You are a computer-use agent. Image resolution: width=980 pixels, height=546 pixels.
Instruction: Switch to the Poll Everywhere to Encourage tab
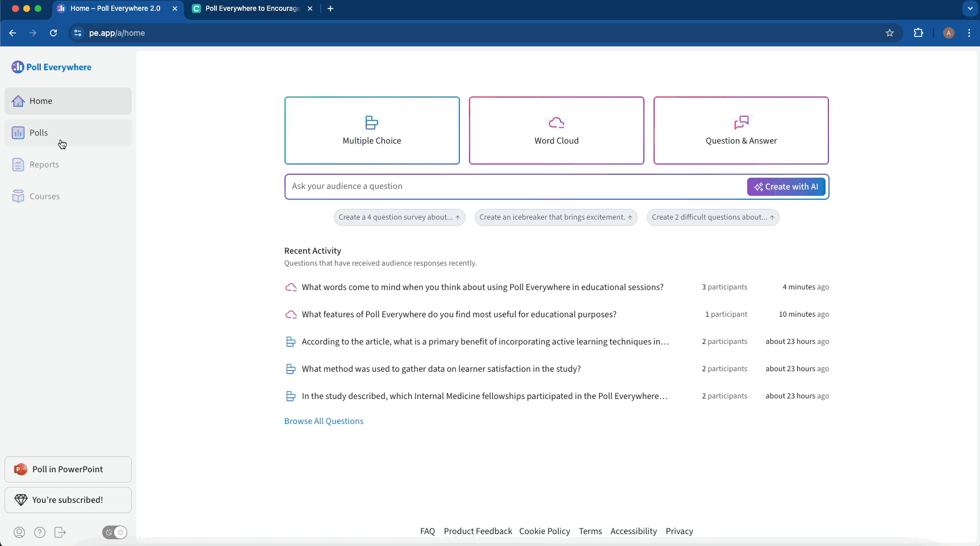pyautogui.click(x=252, y=9)
